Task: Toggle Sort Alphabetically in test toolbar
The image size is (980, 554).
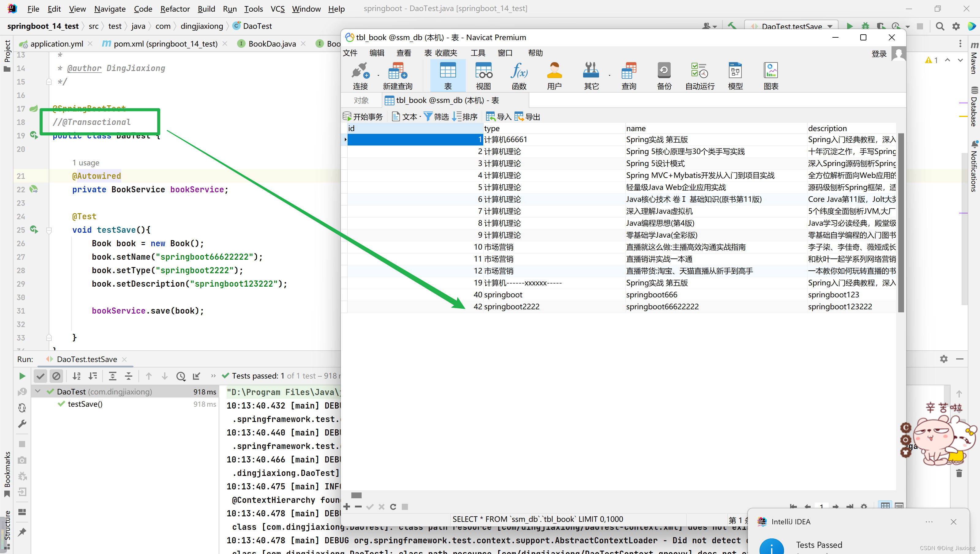Action: tap(77, 376)
